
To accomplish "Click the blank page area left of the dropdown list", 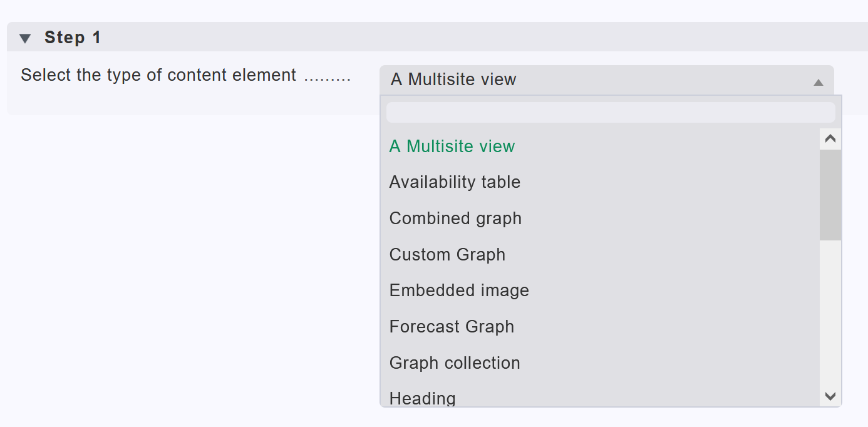I will [x=188, y=263].
